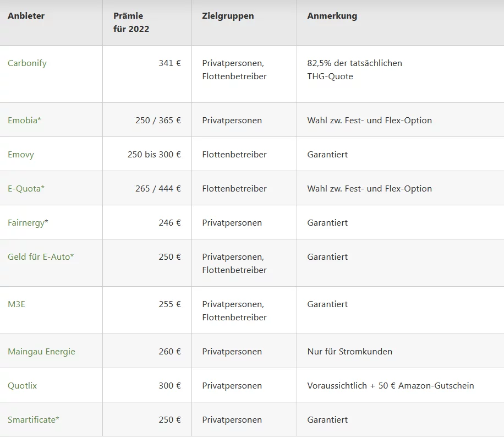Click Privatpersonen in the Maingau Energie row
Viewport: 504px width, 437px height.
coord(232,352)
